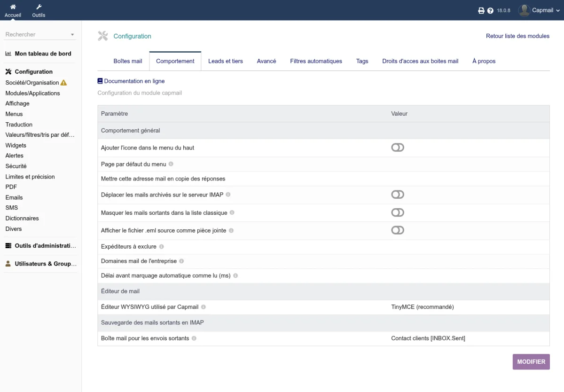Open Divers settings in sidebar

click(14, 229)
